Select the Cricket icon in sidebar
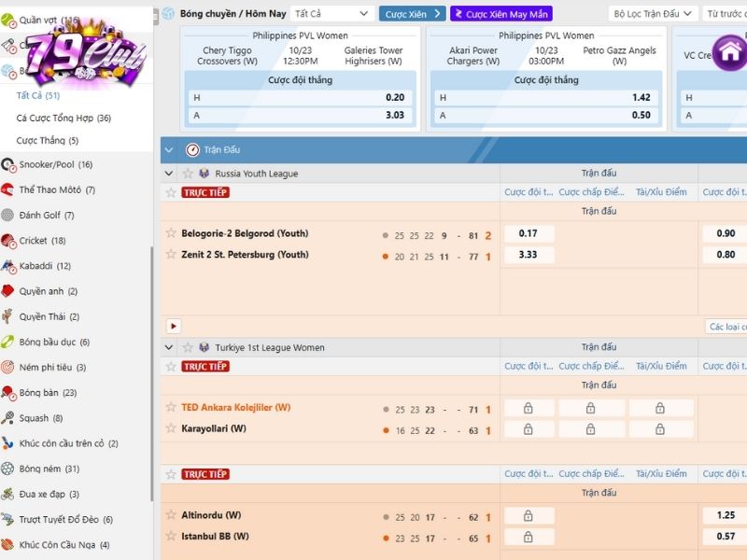 click(x=7, y=241)
